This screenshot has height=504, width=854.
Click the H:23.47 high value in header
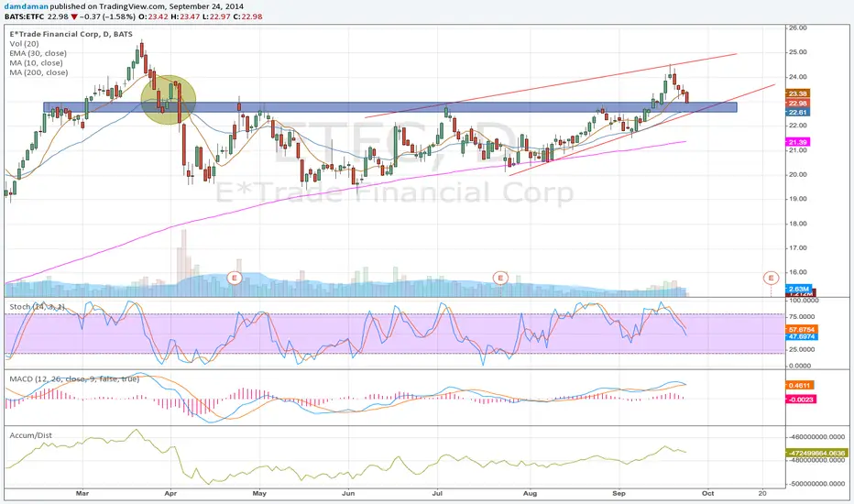[x=186, y=16]
